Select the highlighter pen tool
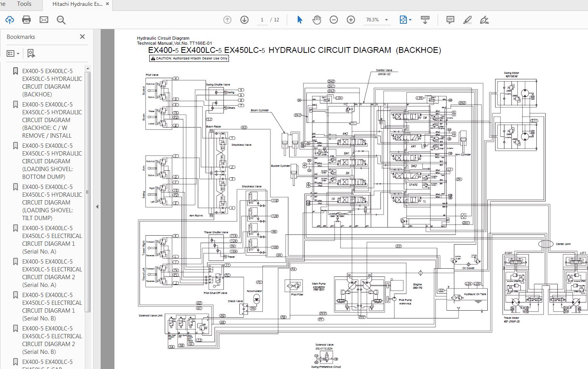 (468, 20)
